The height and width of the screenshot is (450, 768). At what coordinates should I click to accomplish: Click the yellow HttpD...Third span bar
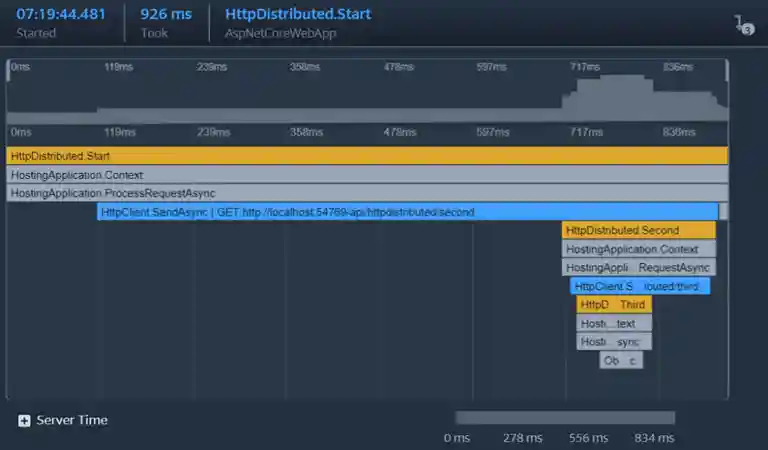coord(613,305)
